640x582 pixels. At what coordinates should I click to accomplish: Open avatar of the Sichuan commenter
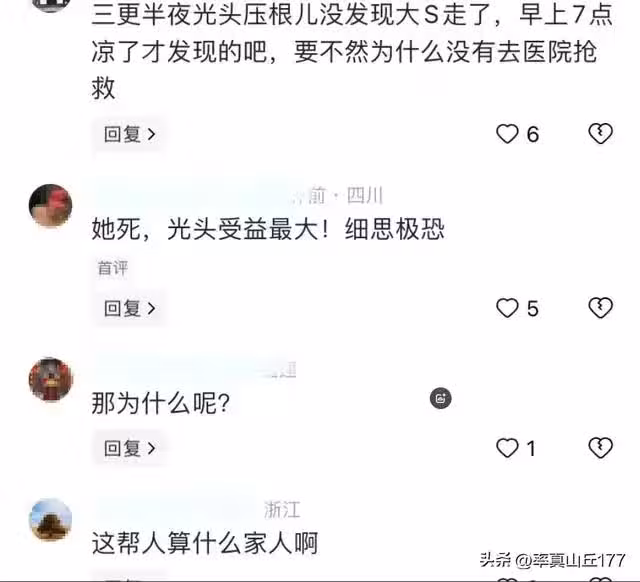click(x=51, y=205)
